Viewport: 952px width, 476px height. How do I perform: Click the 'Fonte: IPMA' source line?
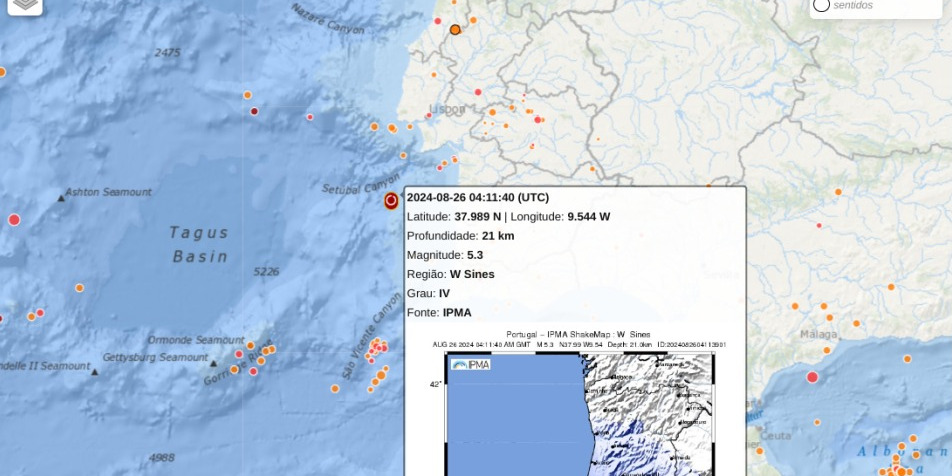coord(439,312)
